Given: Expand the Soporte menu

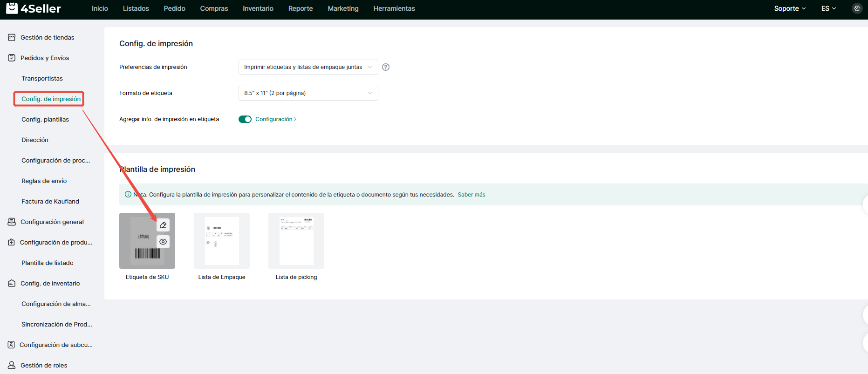Looking at the screenshot, I should point(790,8).
